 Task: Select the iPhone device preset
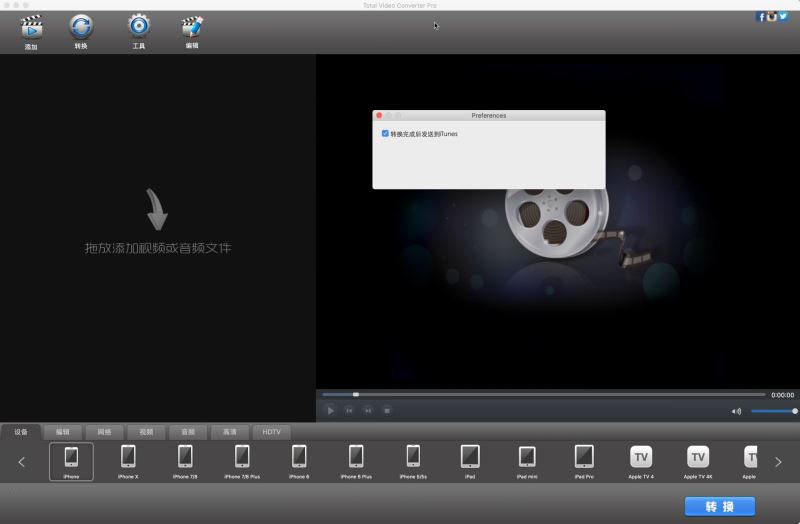71,461
